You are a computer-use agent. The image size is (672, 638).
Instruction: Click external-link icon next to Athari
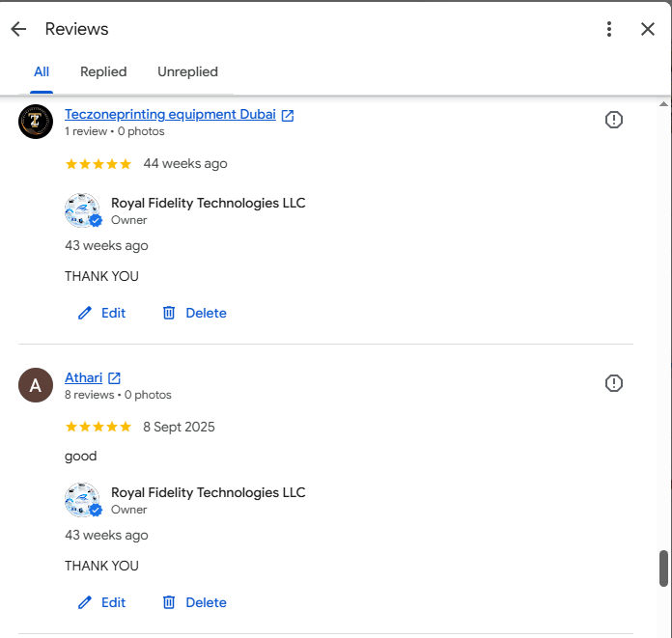tap(114, 378)
